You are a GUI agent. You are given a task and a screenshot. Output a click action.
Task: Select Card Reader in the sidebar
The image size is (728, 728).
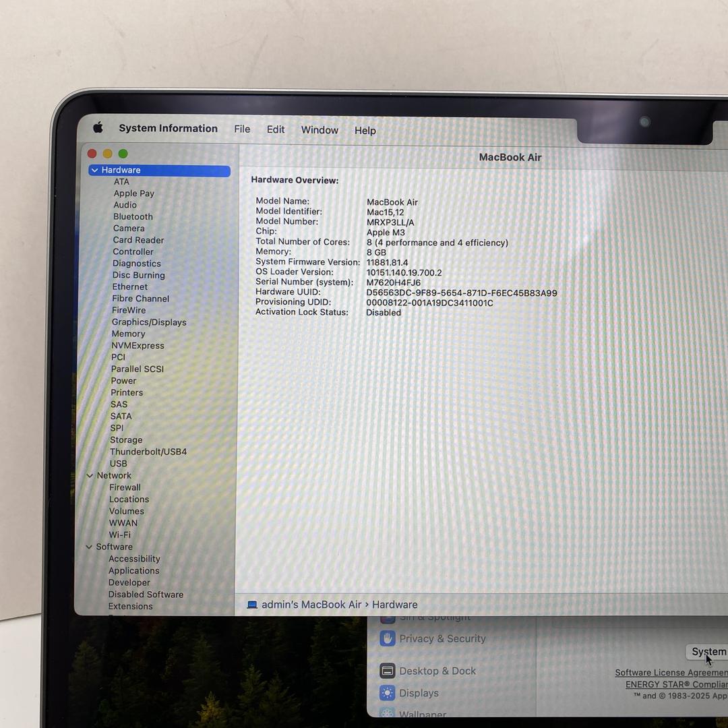(x=138, y=240)
